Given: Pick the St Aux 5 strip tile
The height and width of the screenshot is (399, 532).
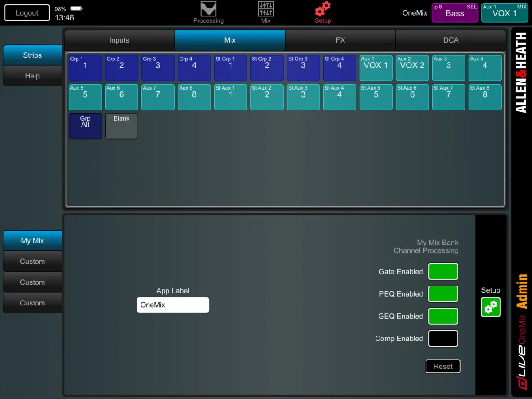Looking at the screenshot, I should click(x=376, y=97).
